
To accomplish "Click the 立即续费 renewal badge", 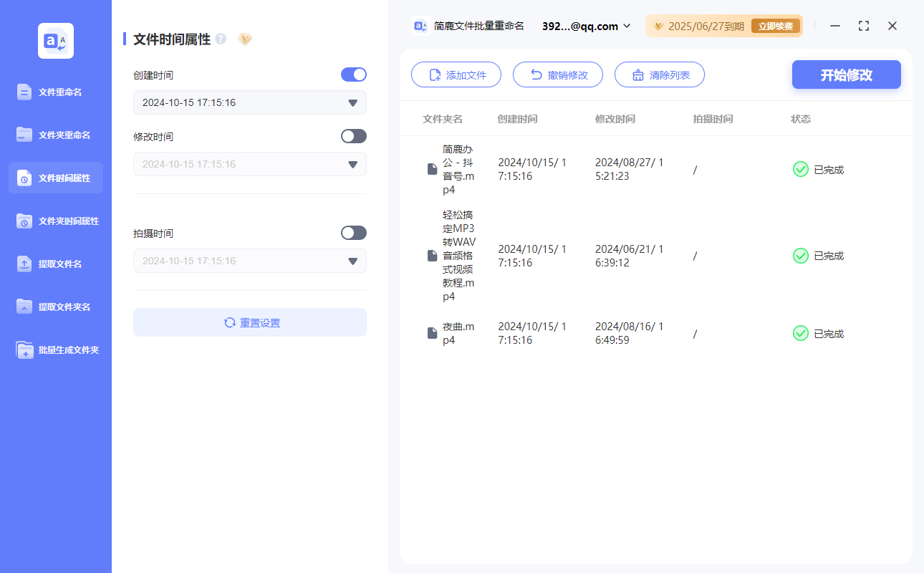I will pos(775,26).
